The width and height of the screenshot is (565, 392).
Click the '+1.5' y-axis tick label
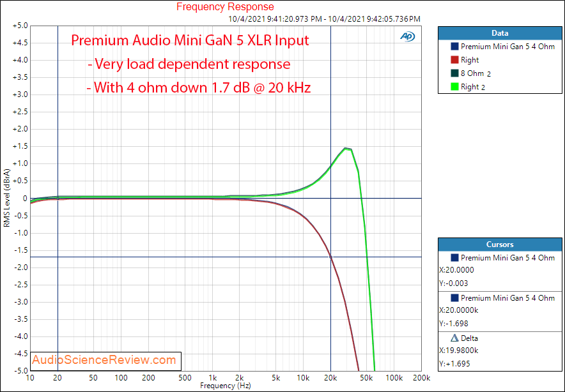click(x=20, y=146)
